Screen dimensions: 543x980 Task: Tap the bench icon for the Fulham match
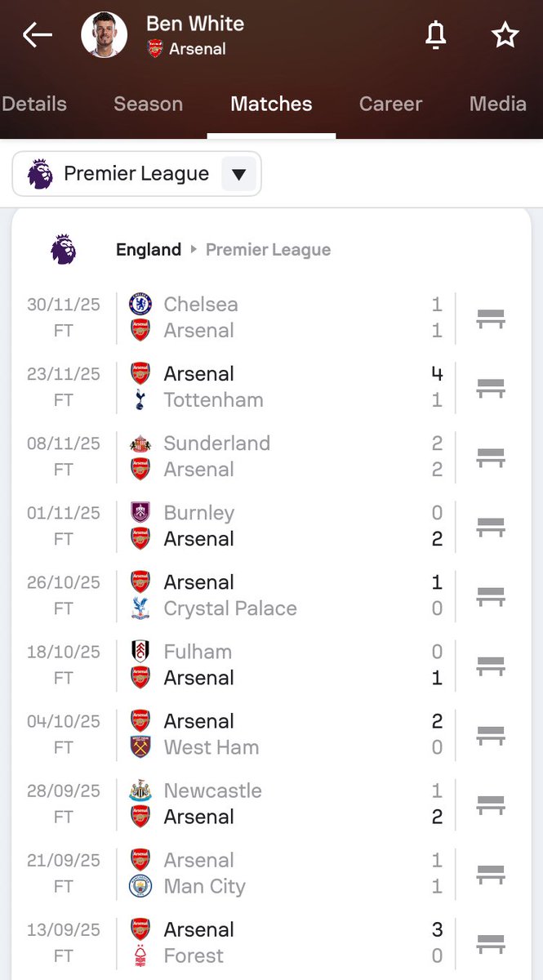[491, 666]
